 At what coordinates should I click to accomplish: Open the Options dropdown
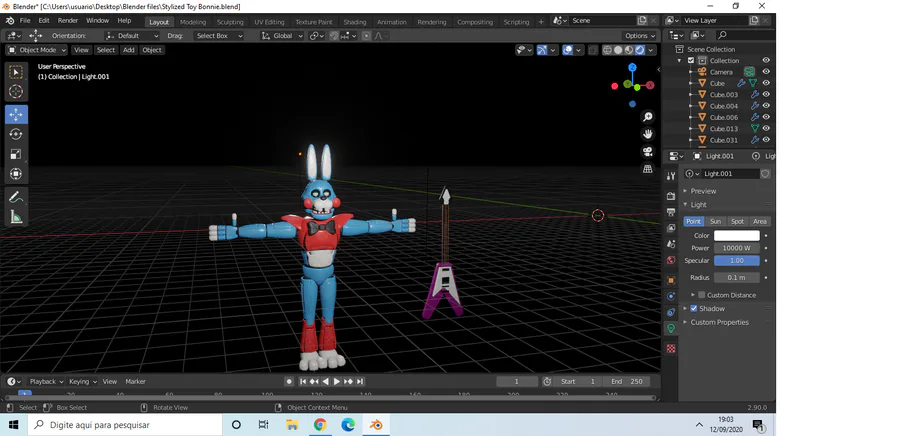tap(639, 36)
